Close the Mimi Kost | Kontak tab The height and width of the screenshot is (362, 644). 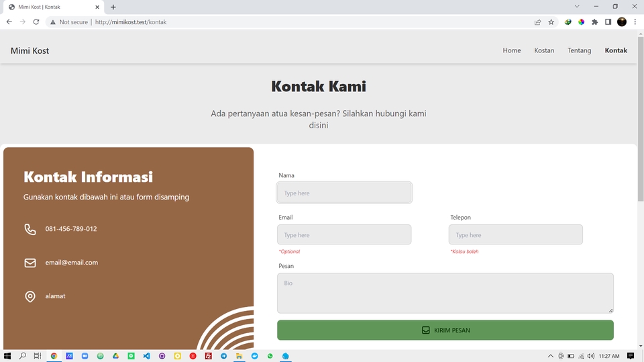point(97,7)
